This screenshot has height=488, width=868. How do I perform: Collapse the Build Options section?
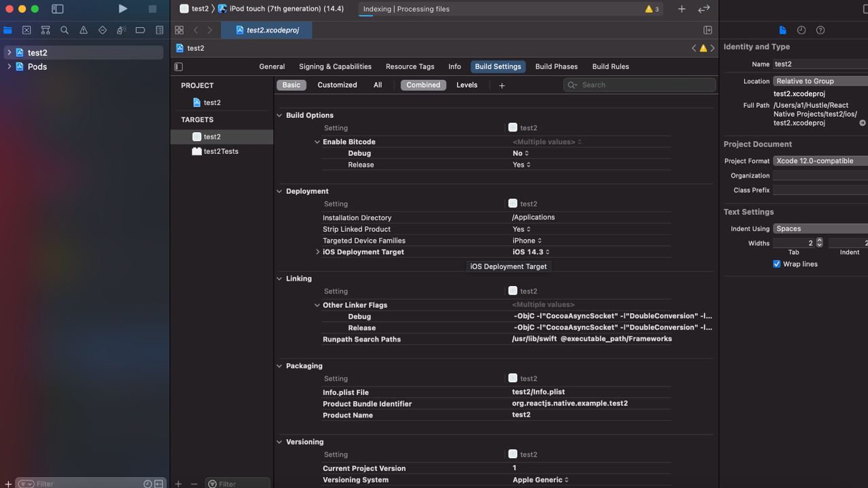[x=279, y=115]
